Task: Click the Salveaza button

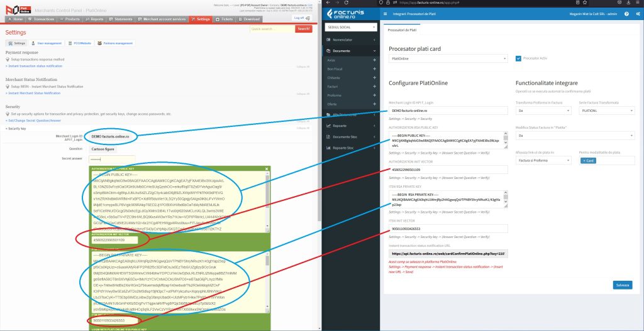Action: (x=623, y=285)
